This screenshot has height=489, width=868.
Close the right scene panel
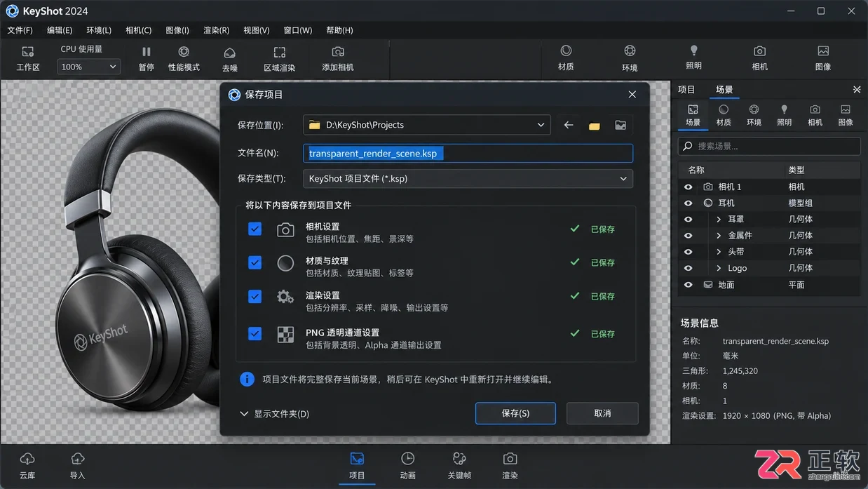[x=857, y=90]
